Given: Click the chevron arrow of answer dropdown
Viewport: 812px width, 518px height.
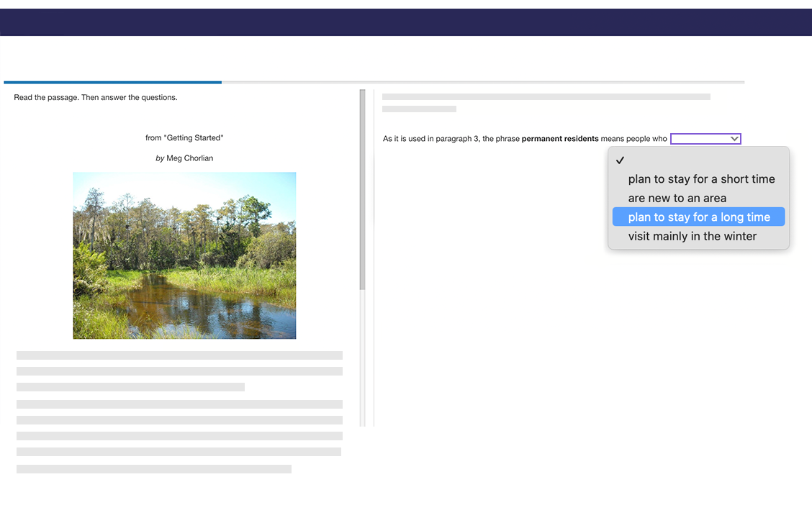Looking at the screenshot, I should [x=734, y=139].
